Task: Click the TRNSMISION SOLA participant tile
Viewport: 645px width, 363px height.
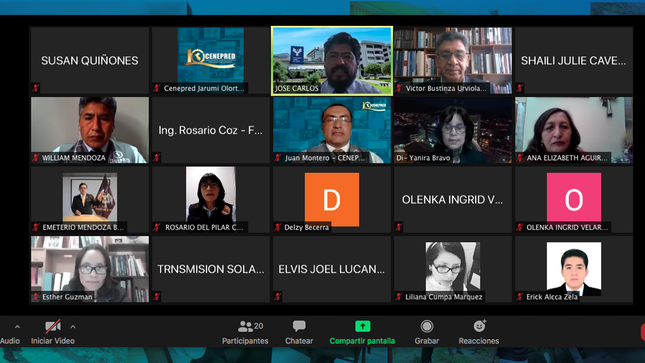Action: (x=211, y=269)
